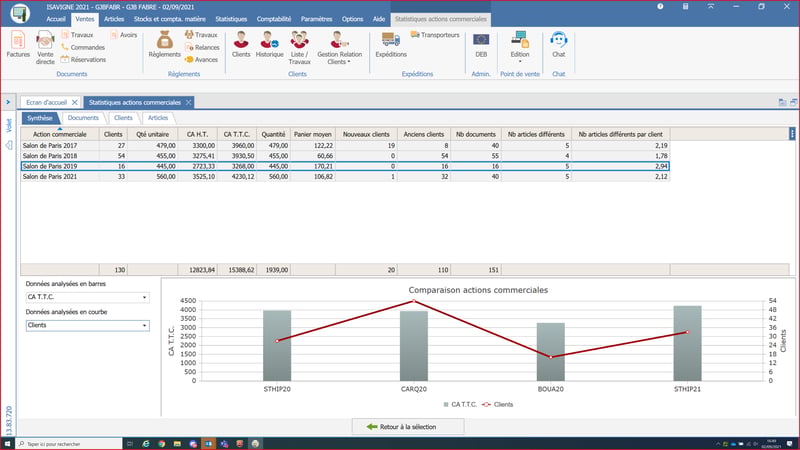Launch the Chat headset icon
This screenshot has height=450, width=800.
[x=559, y=44]
